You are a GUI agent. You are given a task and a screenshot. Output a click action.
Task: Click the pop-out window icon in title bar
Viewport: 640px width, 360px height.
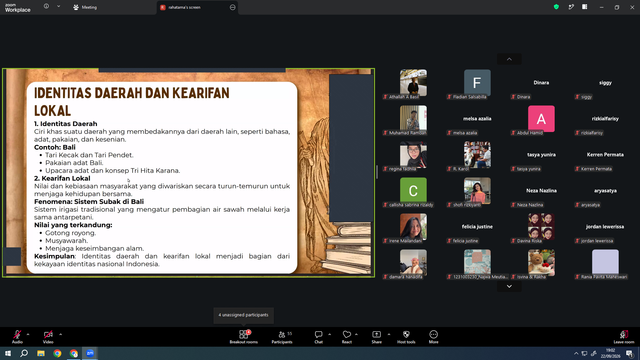(x=571, y=7)
